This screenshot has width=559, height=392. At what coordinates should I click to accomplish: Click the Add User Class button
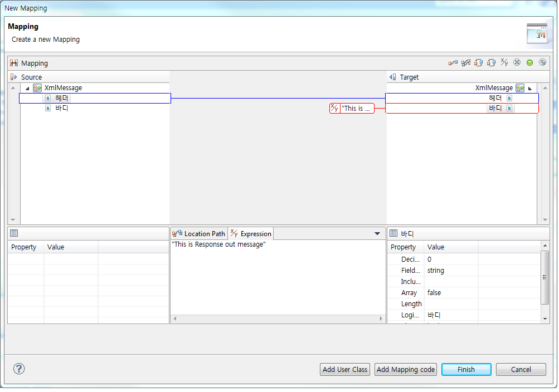344,369
